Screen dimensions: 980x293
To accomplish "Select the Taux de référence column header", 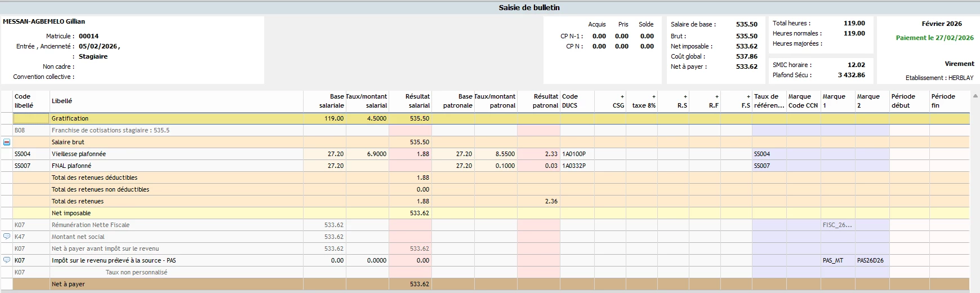I will point(769,101).
